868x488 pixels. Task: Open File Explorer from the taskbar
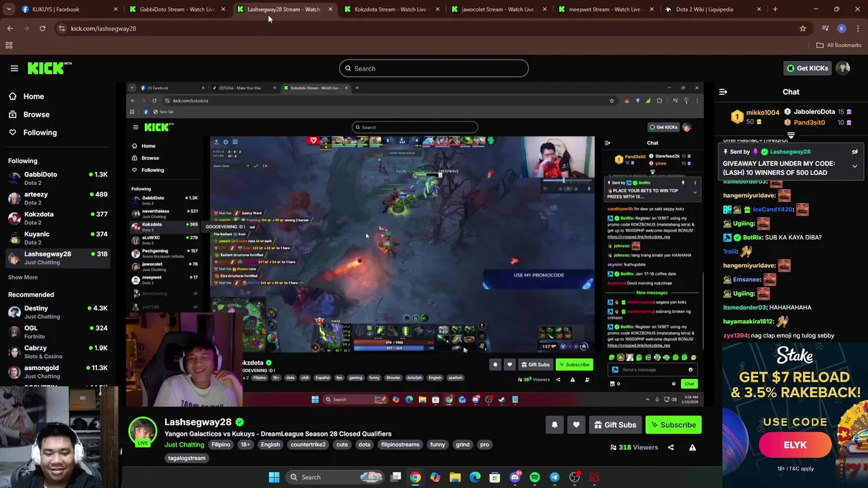click(455, 477)
